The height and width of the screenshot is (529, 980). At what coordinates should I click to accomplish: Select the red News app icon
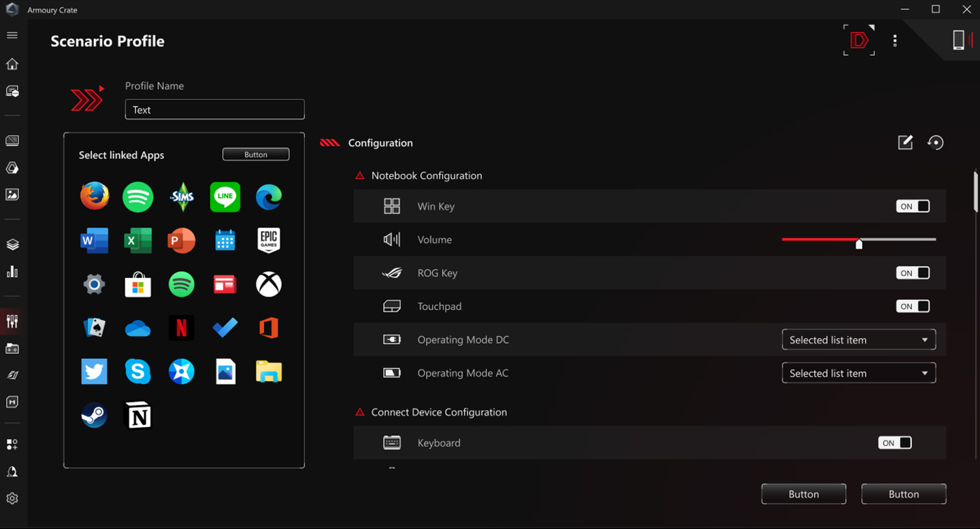click(225, 284)
